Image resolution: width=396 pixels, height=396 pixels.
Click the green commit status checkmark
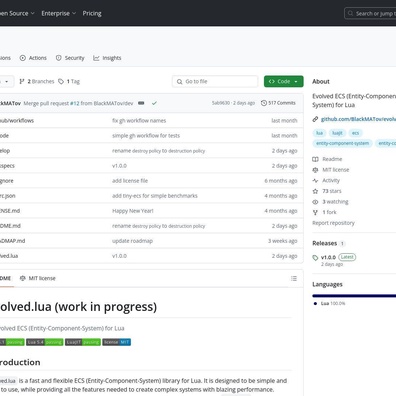[154, 103]
